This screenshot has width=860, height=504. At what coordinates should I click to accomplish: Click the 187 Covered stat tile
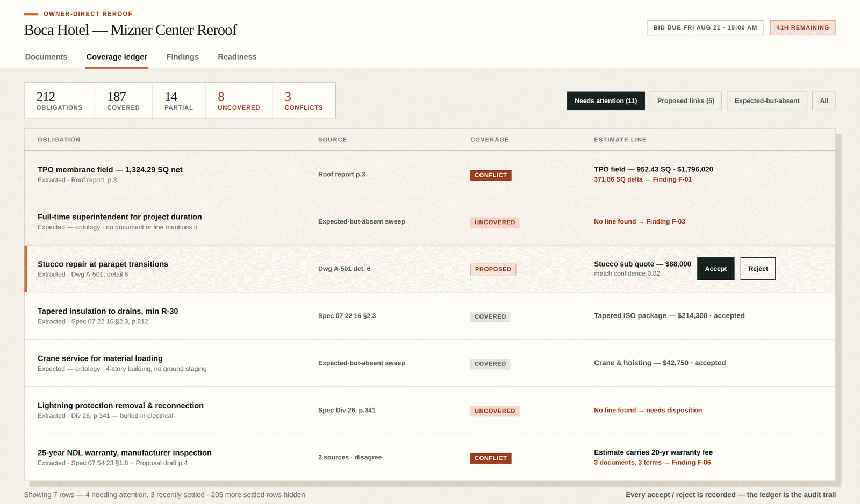pyautogui.click(x=124, y=100)
